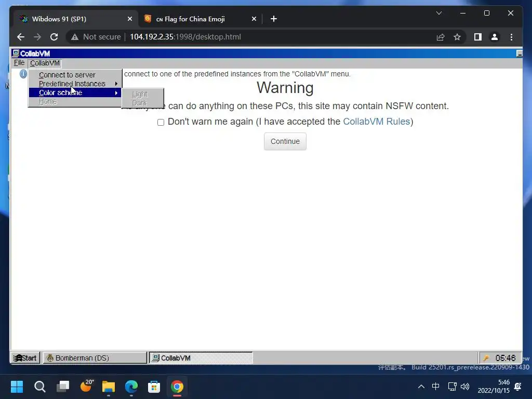The image size is (532, 399).
Task: Open File Explorer from taskbar
Action: click(x=109, y=387)
